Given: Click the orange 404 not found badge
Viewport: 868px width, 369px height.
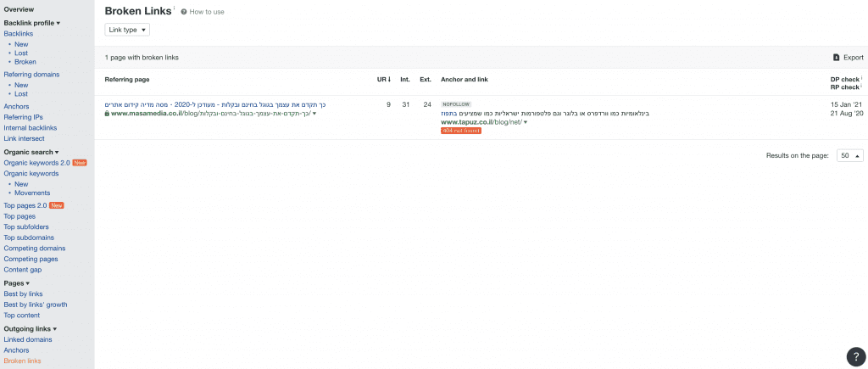Looking at the screenshot, I should pos(460,131).
